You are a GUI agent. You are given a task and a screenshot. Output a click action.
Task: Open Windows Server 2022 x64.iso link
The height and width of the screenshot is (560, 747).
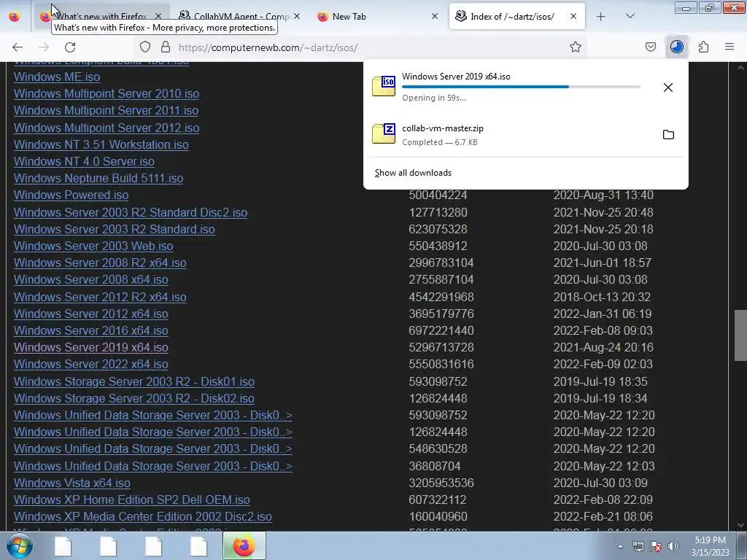[91, 365]
